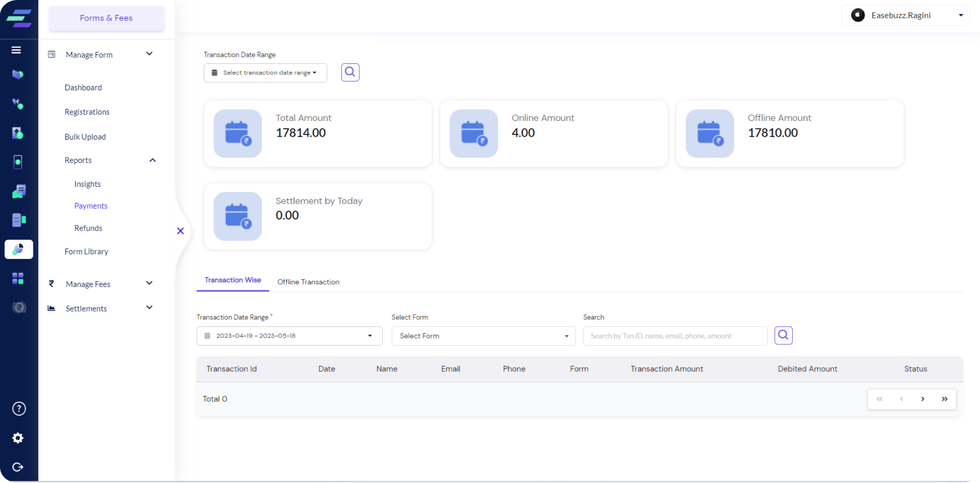This screenshot has height=483, width=980.
Task: Go to next page in pagination
Action: pyautogui.click(x=923, y=399)
